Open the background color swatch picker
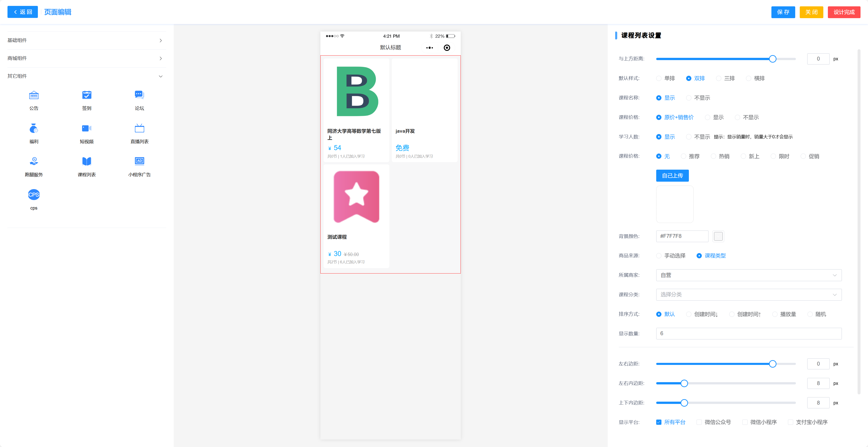The image size is (868, 447). coord(718,236)
